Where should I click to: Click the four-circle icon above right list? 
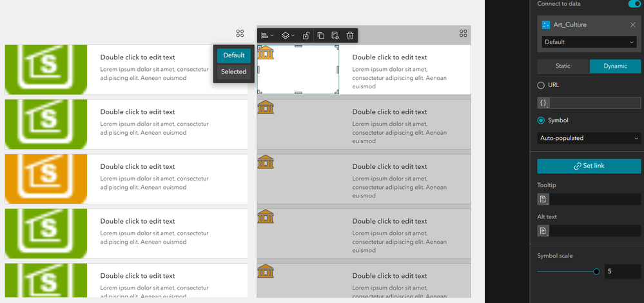(x=463, y=34)
